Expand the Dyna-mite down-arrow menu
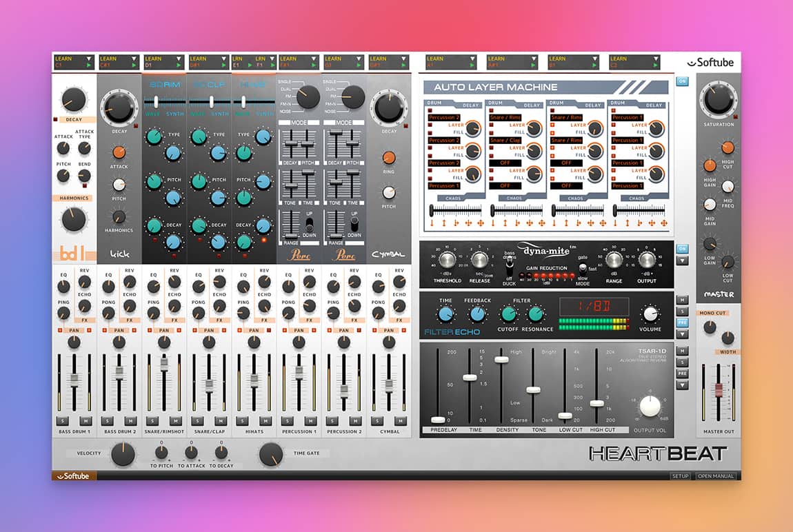The image size is (793, 532). tap(682, 261)
